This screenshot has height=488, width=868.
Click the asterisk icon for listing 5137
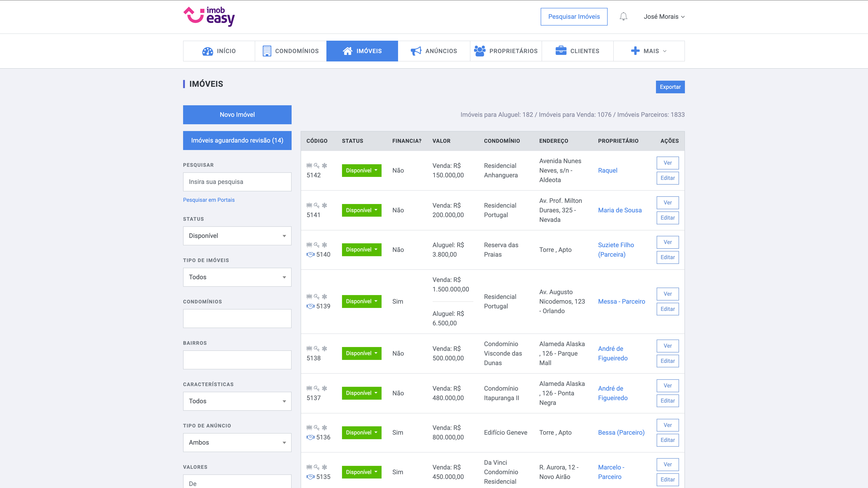(x=325, y=388)
